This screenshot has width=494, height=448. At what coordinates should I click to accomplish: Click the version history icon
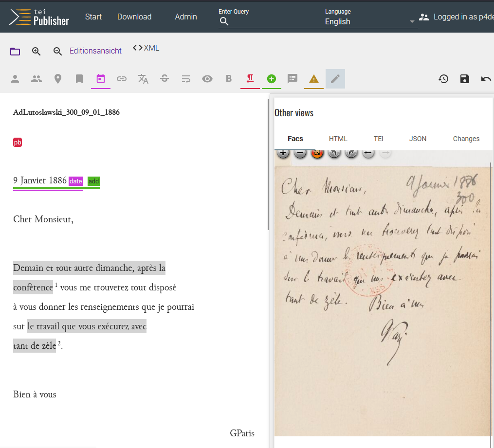coord(443,78)
